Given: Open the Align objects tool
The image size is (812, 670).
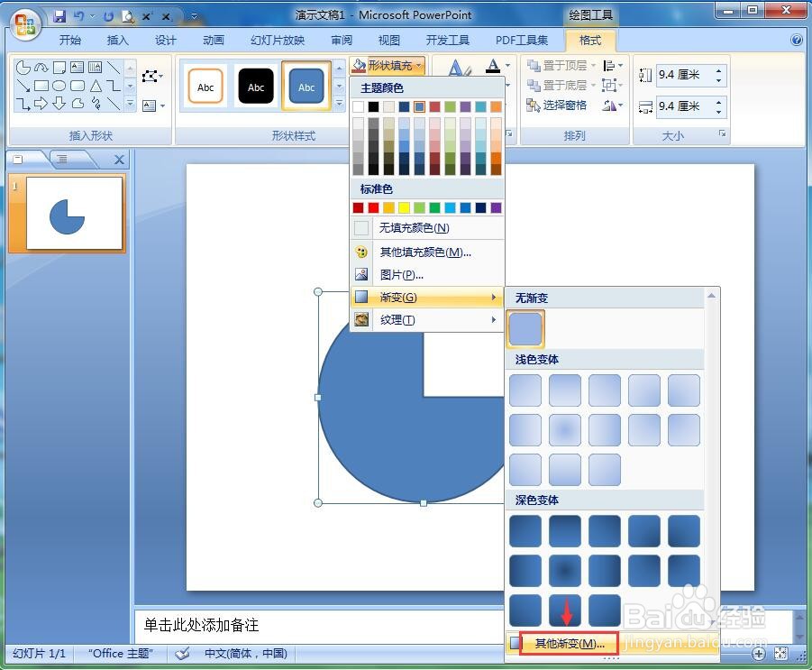Looking at the screenshot, I should point(613,66).
